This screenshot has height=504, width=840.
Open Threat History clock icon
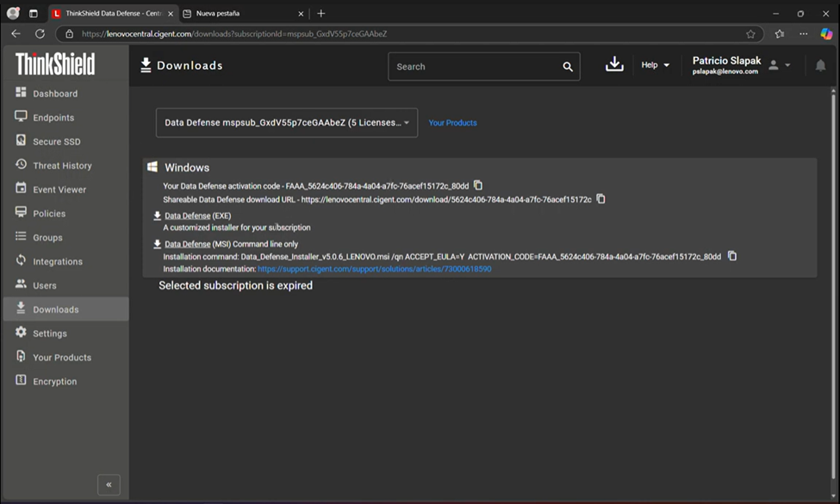[x=21, y=165]
